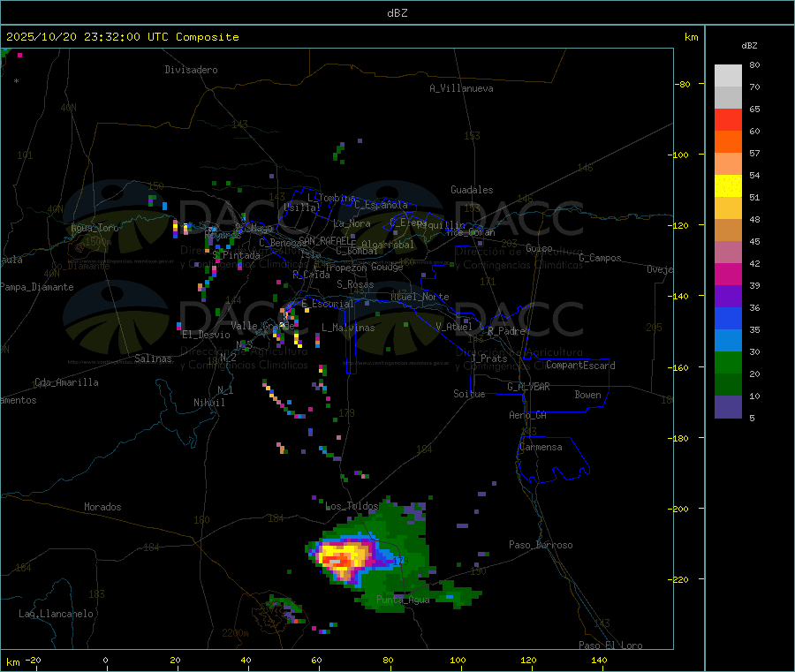Click the Bowen map label
The width and height of the screenshot is (795, 672).
(x=587, y=395)
